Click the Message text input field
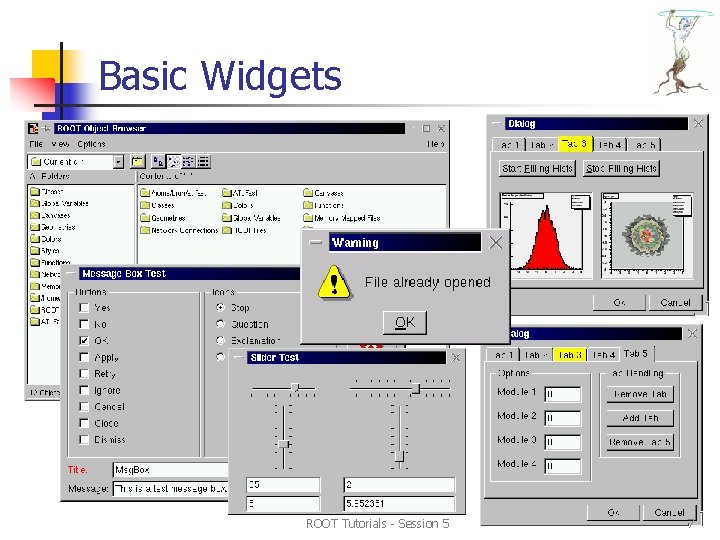The image size is (720, 540). [x=170, y=489]
